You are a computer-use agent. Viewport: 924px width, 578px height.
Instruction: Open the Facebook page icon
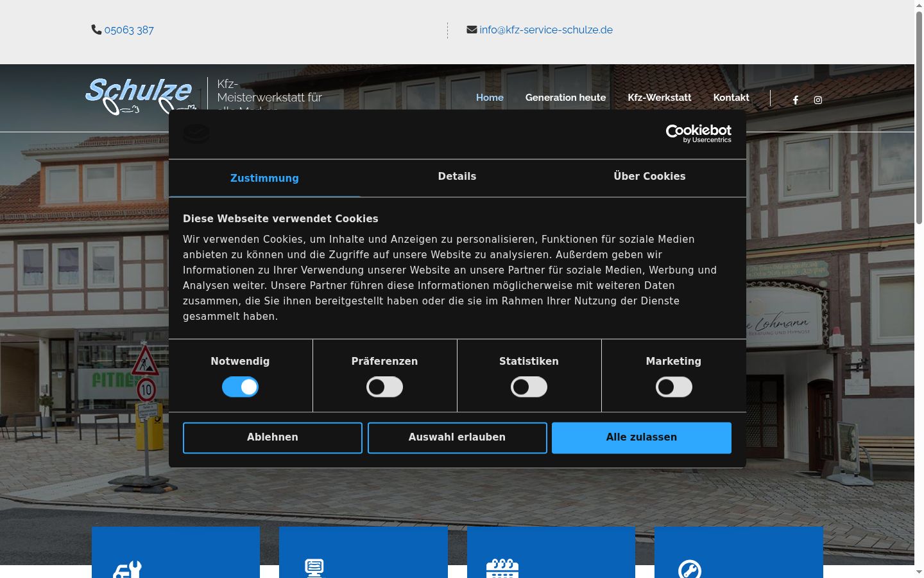click(x=796, y=100)
